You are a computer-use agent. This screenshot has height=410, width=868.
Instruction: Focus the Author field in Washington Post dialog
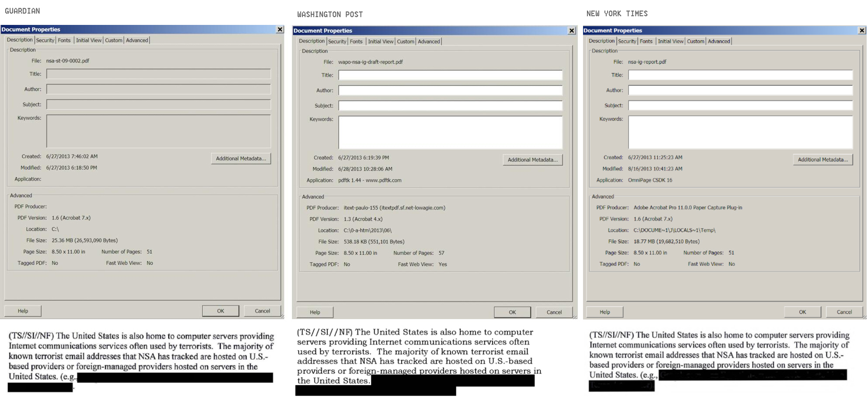tap(451, 90)
